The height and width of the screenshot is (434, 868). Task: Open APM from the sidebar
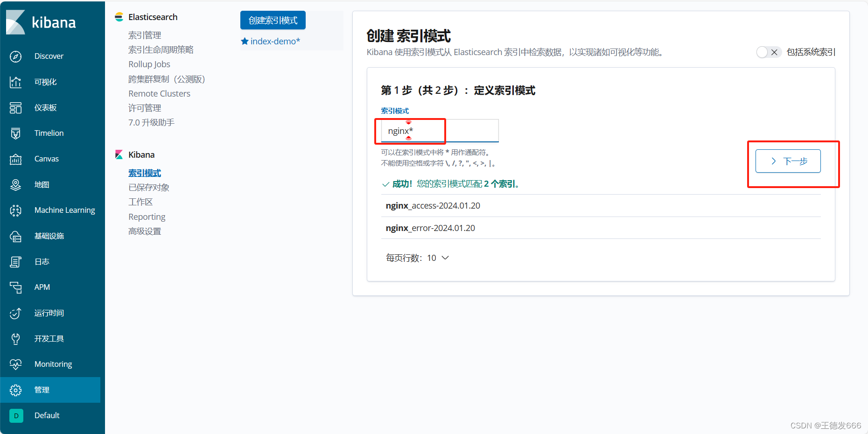[42, 287]
